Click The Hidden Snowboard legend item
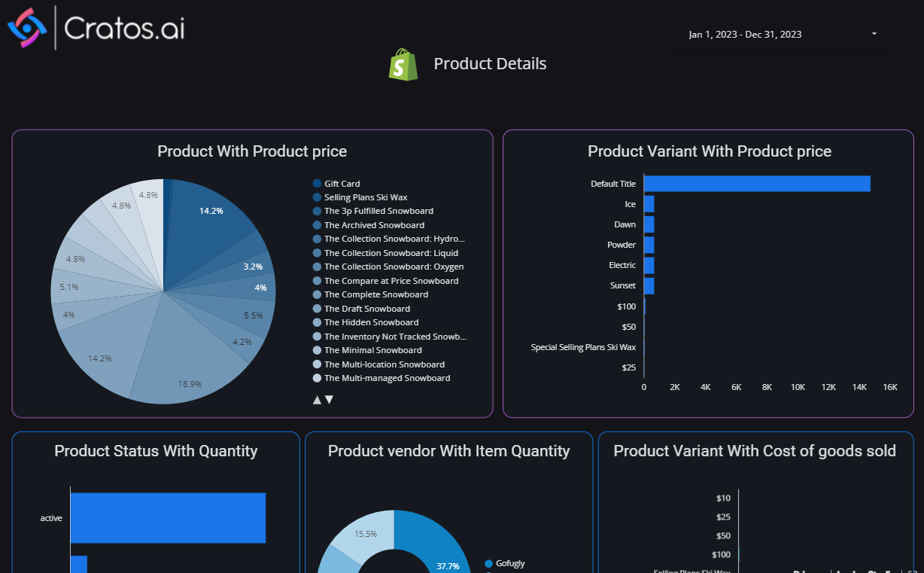 tap(366, 322)
